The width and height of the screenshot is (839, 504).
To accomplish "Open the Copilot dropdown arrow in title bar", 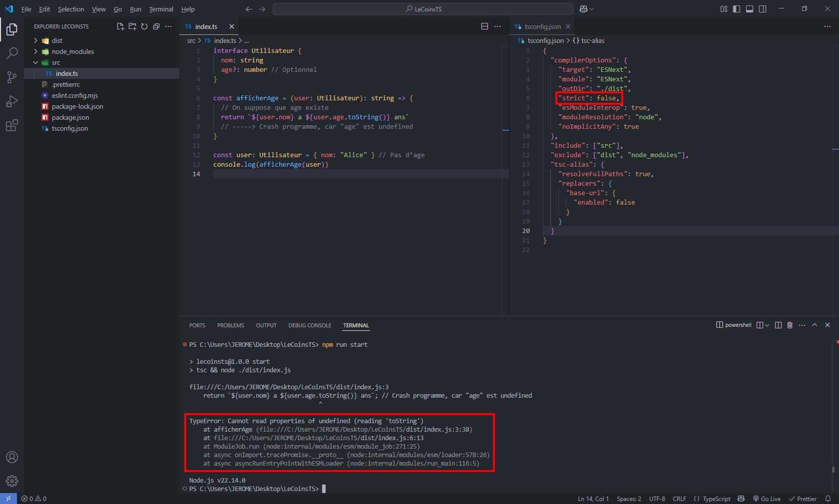I will 592,9.
